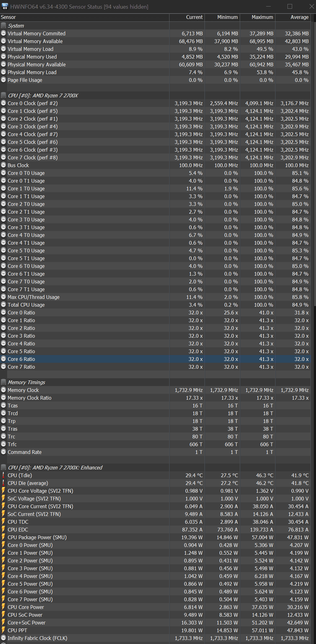This screenshot has height=644, width=316.
Task: Click the Memory Timings group chip icon
Action: coord(3,382)
